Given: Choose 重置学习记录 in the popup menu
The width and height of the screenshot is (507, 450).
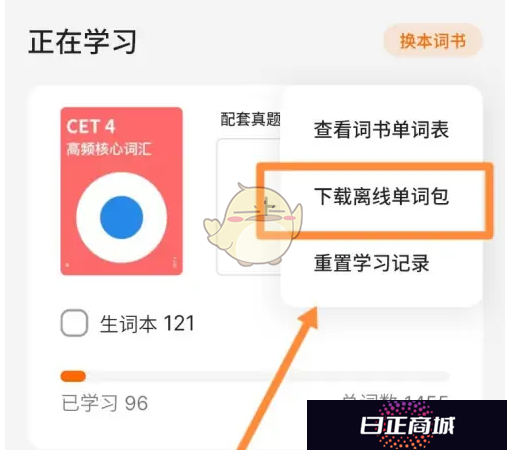Looking at the screenshot, I should coord(371,263).
